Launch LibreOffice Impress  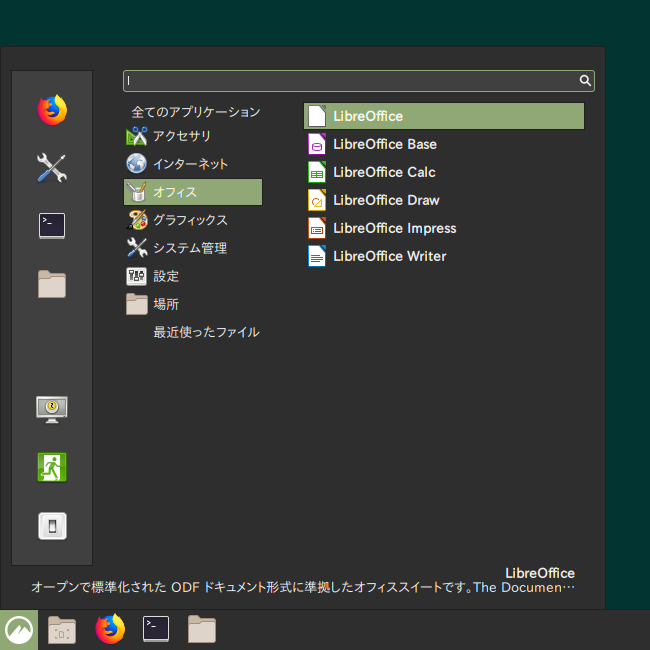coord(444,228)
